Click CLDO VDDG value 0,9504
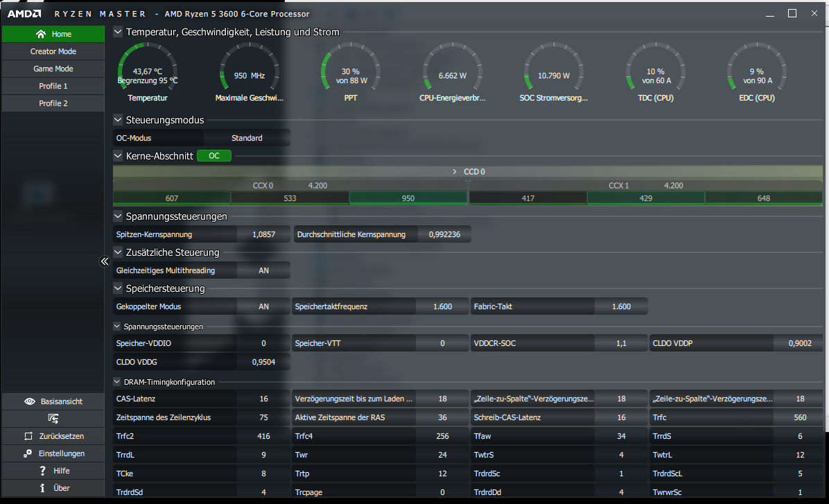 [x=264, y=363]
